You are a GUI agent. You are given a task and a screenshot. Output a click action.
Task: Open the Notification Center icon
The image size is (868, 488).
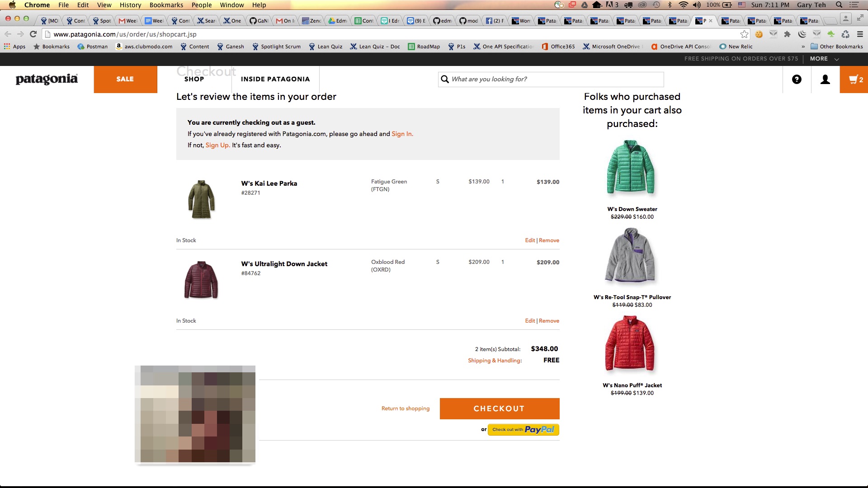click(854, 5)
